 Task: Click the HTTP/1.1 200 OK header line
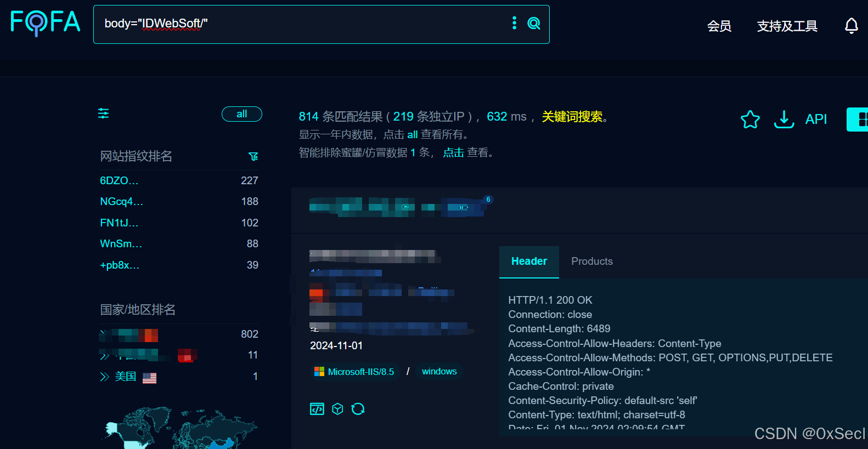pyautogui.click(x=550, y=300)
